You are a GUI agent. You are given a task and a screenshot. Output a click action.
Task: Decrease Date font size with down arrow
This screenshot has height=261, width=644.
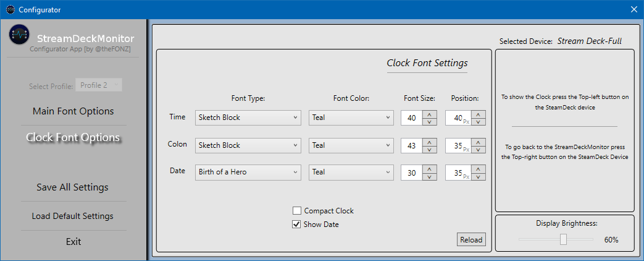(x=430, y=177)
